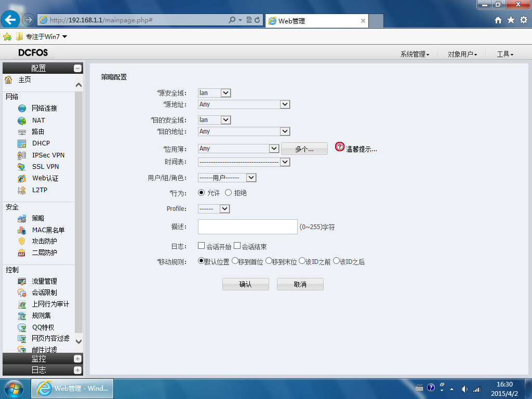Click sidebar scroll down arrow
The width and height of the screenshot is (532, 399).
[79, 342]
